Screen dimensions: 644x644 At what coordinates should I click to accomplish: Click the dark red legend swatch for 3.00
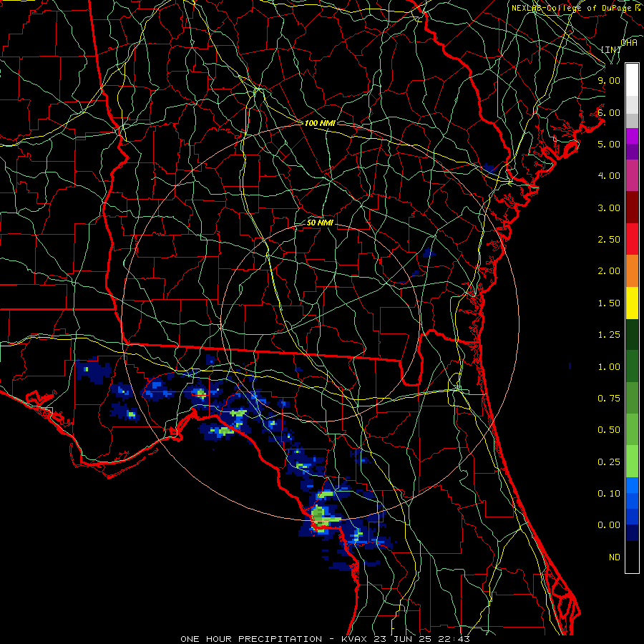pyautogui.click(x=632, y=208)
